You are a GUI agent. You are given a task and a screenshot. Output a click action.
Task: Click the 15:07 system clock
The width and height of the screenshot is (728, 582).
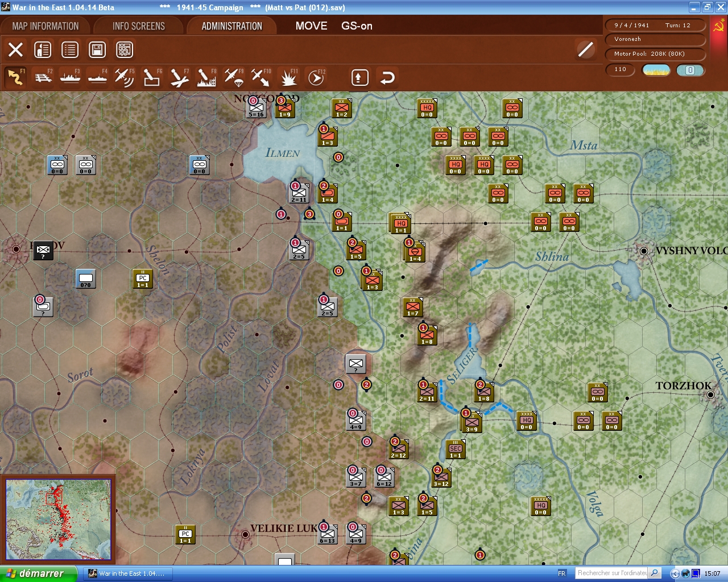click(x=712, y=573)
